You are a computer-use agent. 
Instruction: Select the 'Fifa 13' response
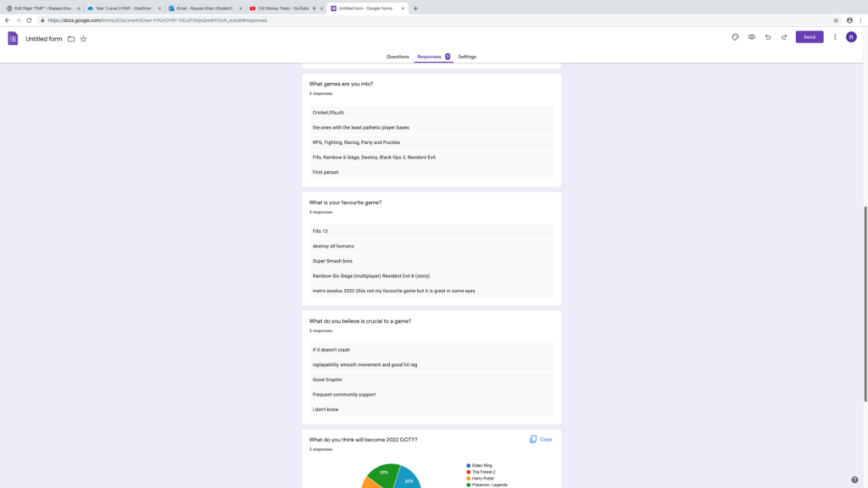(431, 231)
